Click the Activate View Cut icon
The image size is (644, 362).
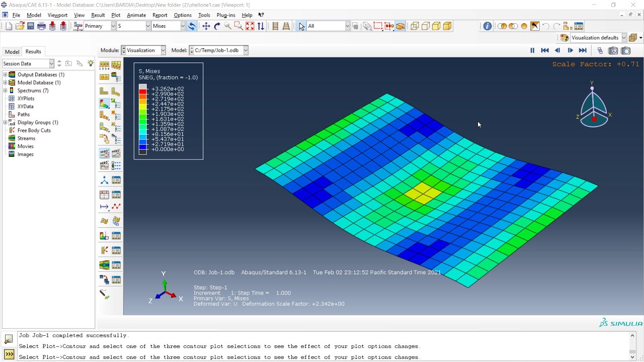point(104,236)
